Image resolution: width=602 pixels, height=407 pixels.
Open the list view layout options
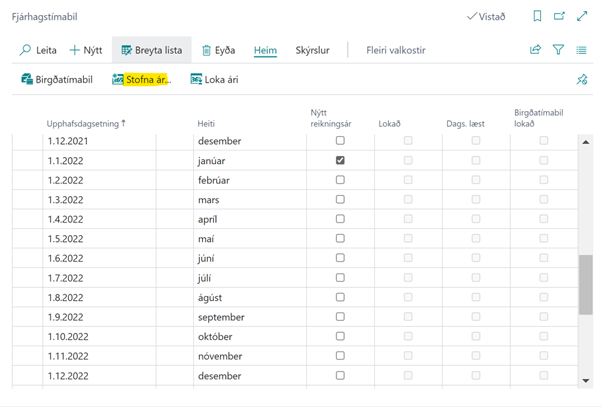582,50
